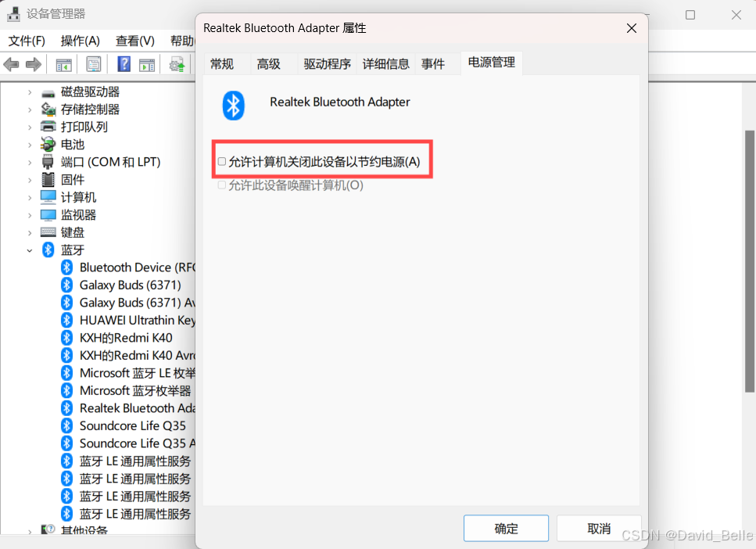Click the show/hide console tree toolbar icon
The image size is (756, 549).
[63, 65]
